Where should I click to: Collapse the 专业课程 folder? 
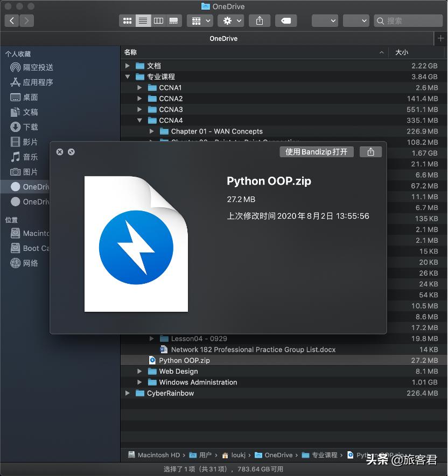127,76
